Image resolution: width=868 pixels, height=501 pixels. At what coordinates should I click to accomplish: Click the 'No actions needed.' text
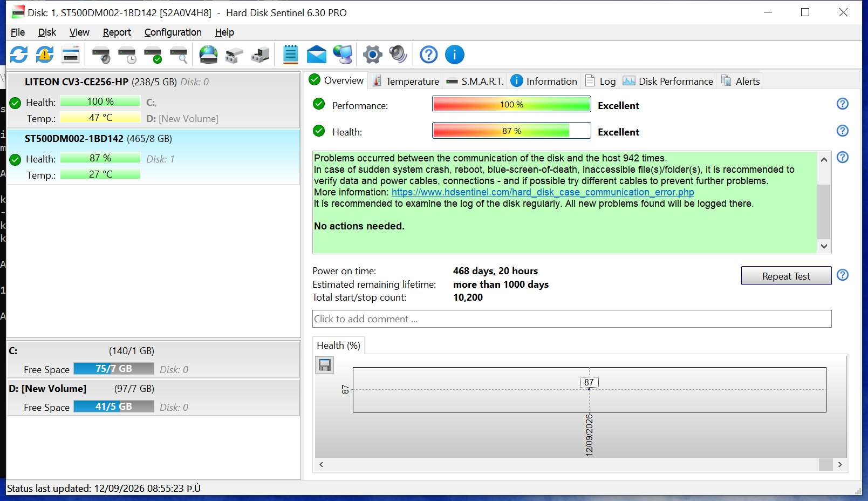[359, 226]
